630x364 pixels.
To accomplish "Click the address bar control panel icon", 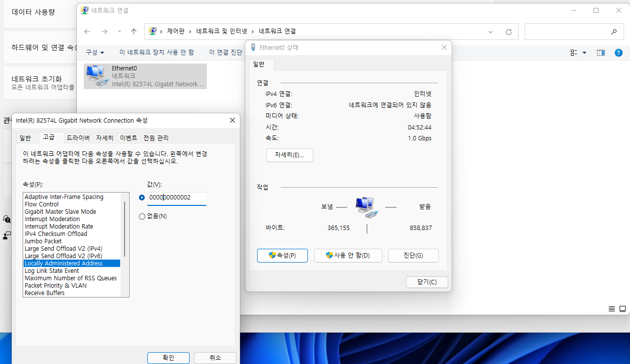I will [x=152, y=32].
